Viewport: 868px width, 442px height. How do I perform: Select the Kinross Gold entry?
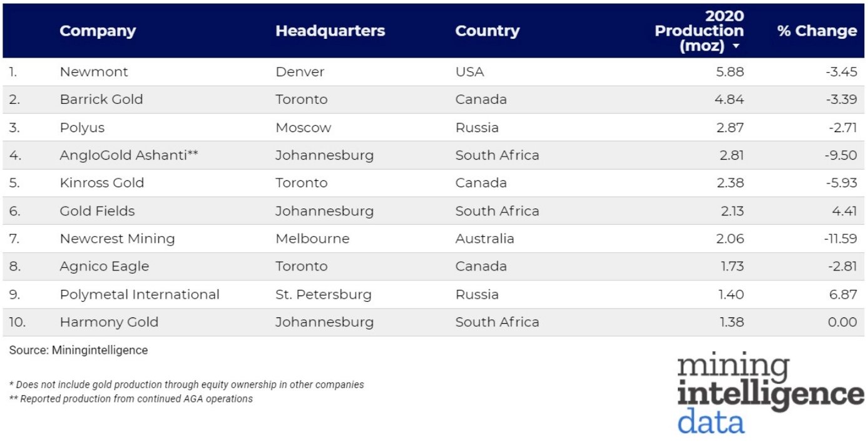coord(102,183)
